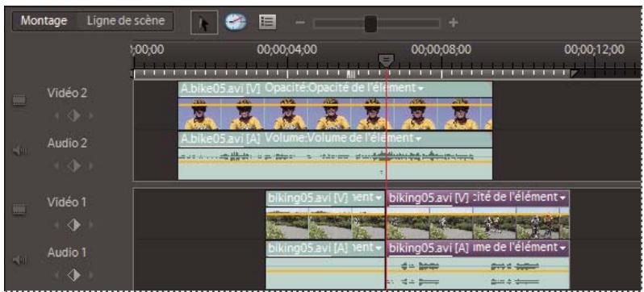Screen dimensions: 644x292
Task: Click the zoom in plus button
Action: pos(453,23)
